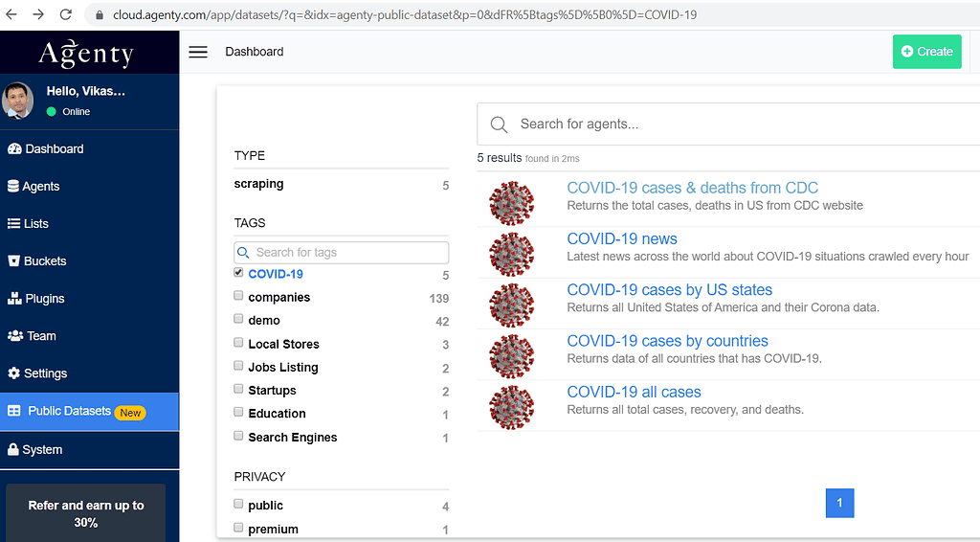
Task: Open System in the sidebar menu
Action: 89,449
